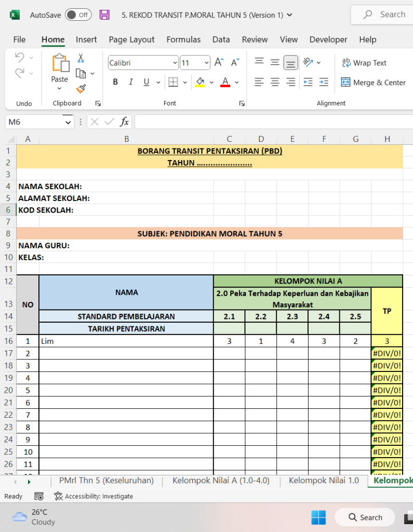Toggle Wrap Text for the cell
The height and width of the screenshot is (532, 413).
[x=364, y=63]
